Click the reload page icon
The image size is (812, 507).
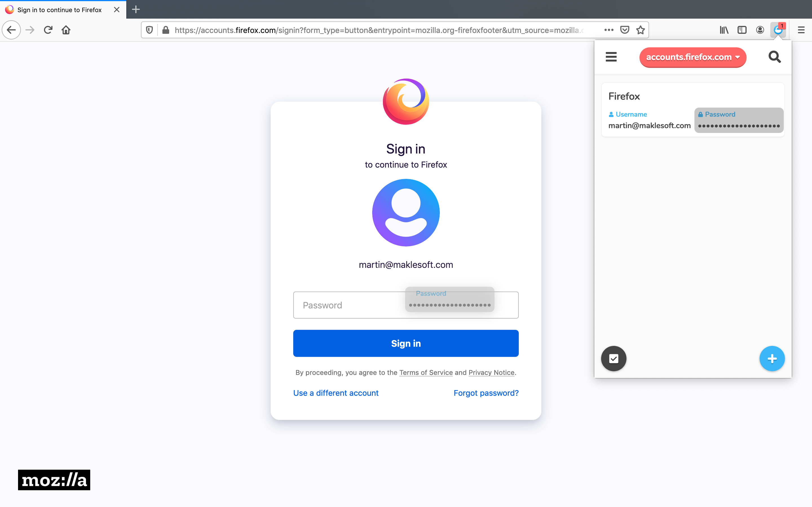pos(48,30)
